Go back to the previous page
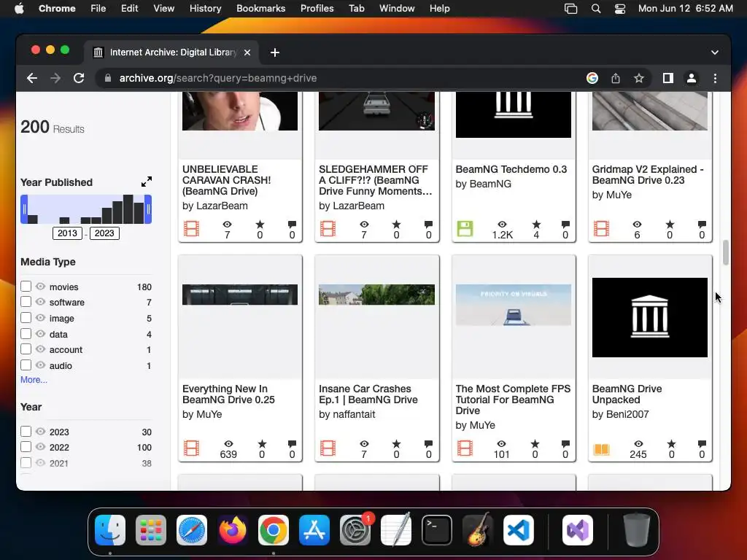This screenshot has height=560, width=747. coord(32,78)
